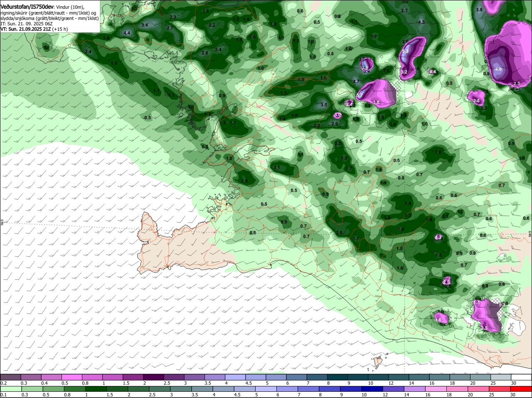Click the bright red swatch after 30, lower legend
Image resolution: width=532 pixels, height=398 pixels.
[522, 388]
